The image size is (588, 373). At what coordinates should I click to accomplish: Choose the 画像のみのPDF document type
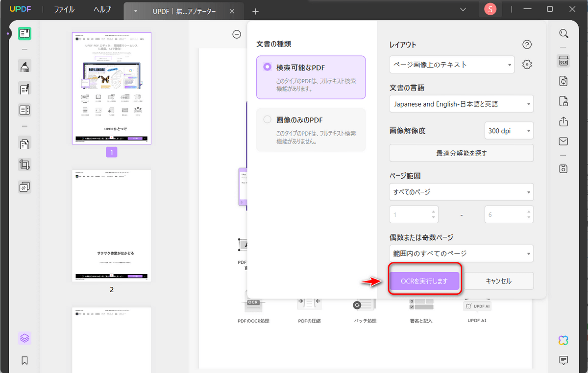pos(268,119)
